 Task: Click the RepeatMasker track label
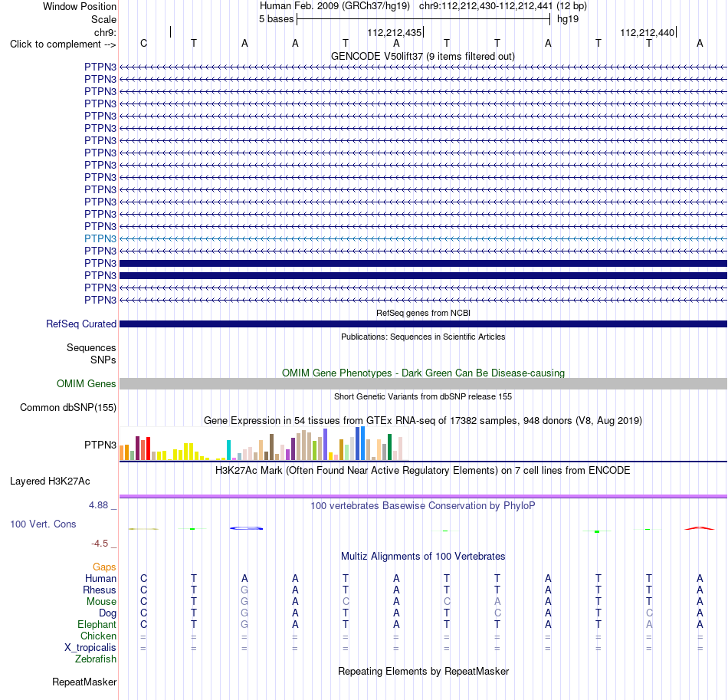tap(84, 682)
